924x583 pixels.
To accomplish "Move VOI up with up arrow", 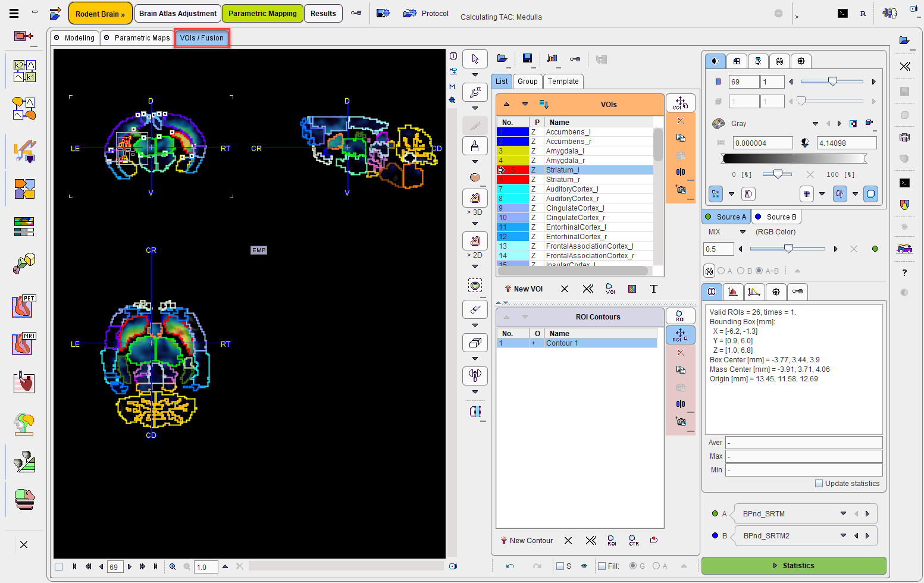I will click(x=506, y=104).
